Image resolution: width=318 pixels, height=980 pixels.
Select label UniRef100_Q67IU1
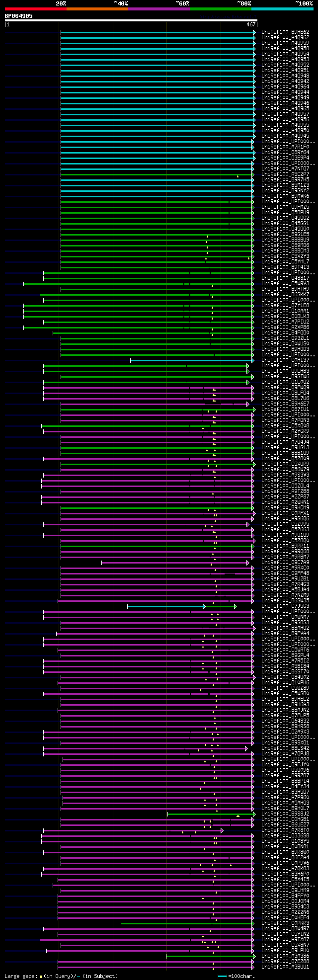[x=285, y=409]
